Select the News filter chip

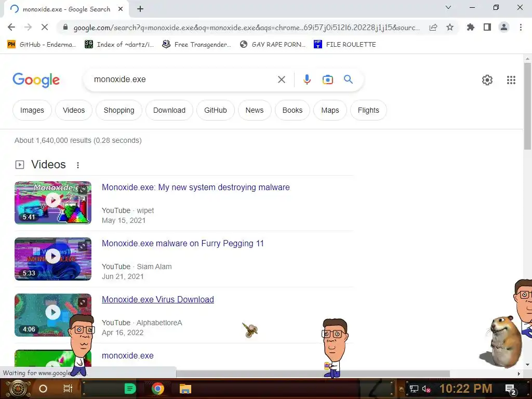(x=255, y=110)
